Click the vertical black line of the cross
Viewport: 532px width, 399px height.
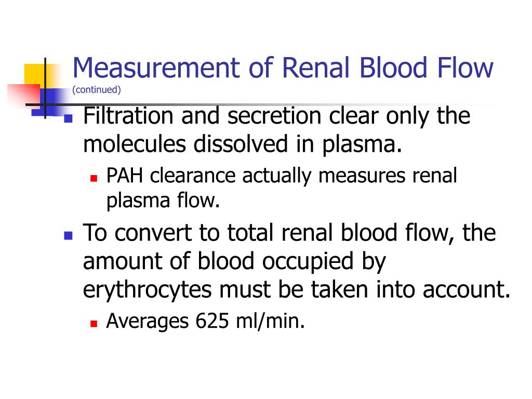(45, 88)
